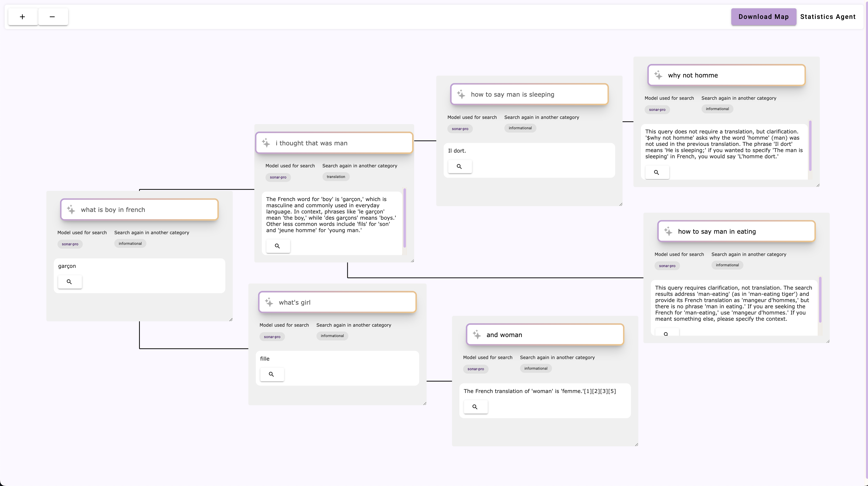The image size is (868, 486).
Task: Click the zoom in plus button
Action: [23, 17]
